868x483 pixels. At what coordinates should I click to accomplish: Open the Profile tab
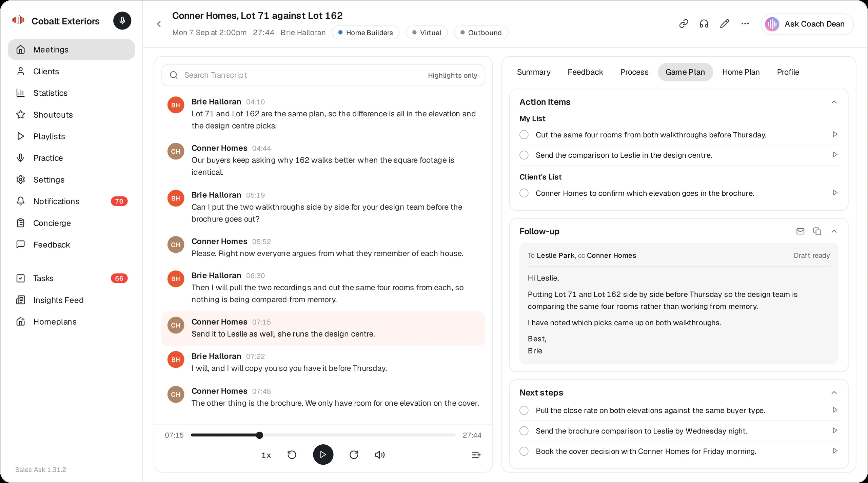pos(788,72)
